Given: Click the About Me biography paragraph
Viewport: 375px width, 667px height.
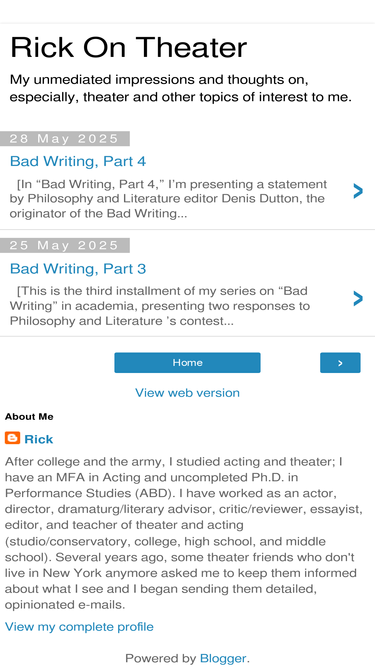Looking at the screenshot, I should (x=184, y=533).
